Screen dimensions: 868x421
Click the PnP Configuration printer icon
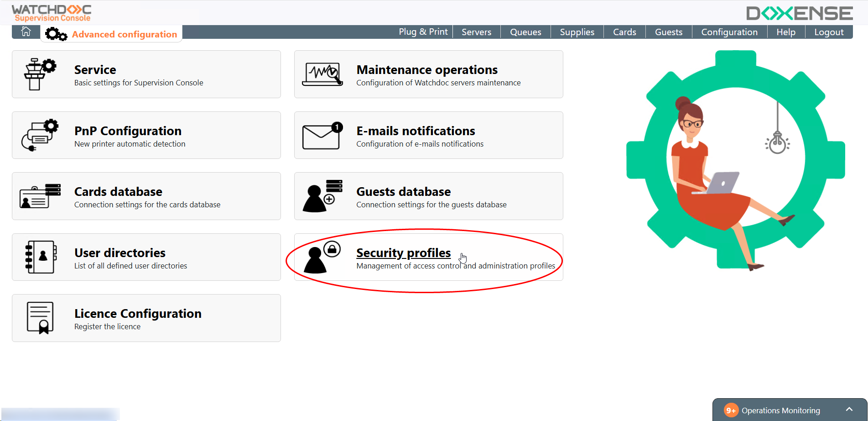pyautogui.click(x=40, y=135)
